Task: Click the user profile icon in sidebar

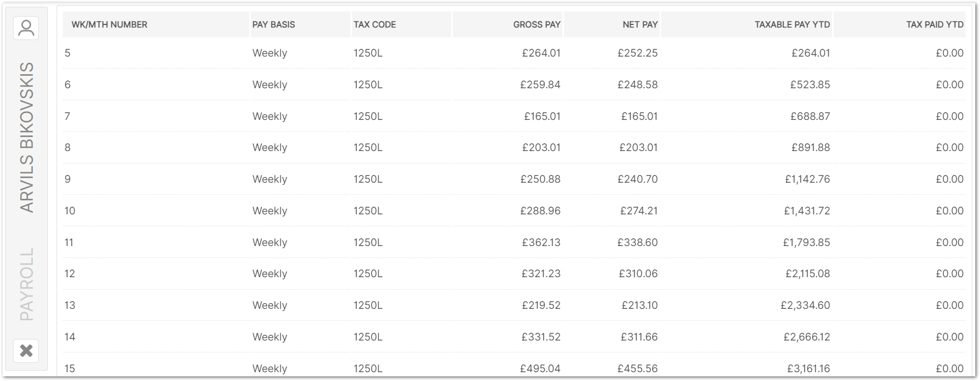Action: pyautogui.click(x=26, y=29)
